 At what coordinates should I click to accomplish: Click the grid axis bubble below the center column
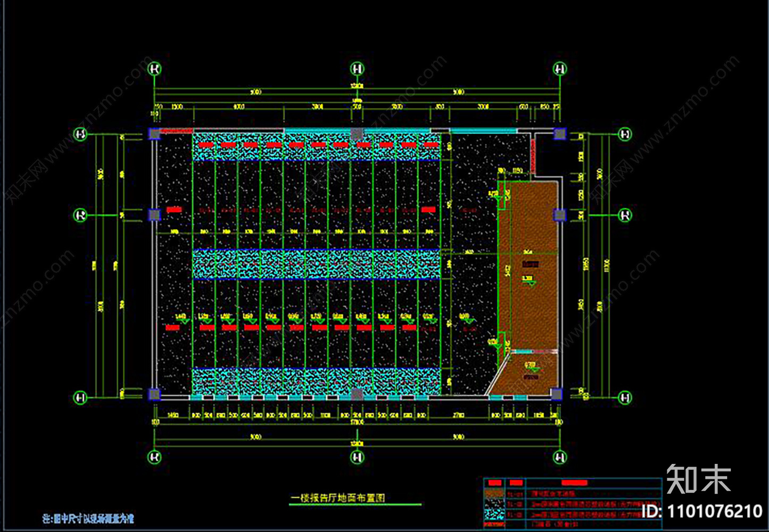tap(357, 457)
